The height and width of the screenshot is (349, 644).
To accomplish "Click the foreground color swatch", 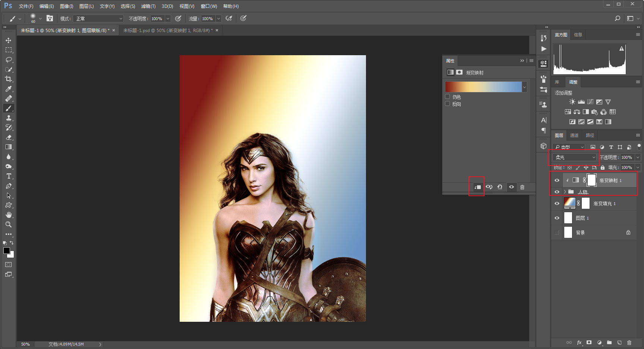I will [x=6, y=251].
